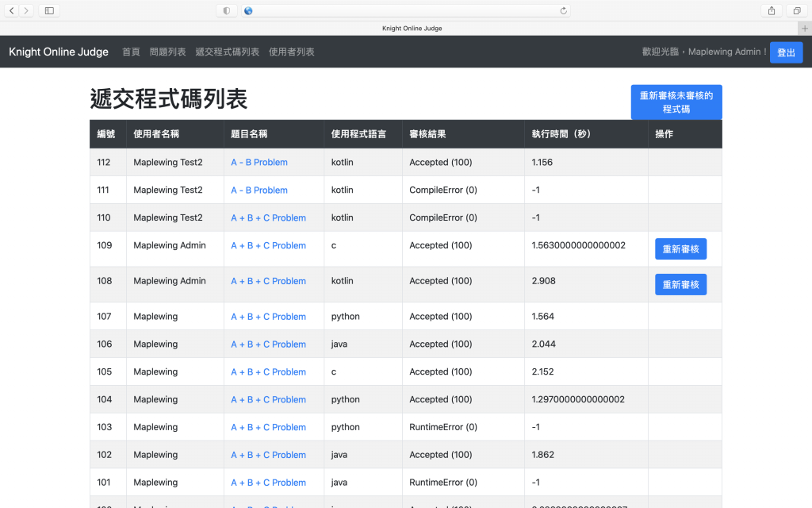812x508 pixels.
Task: Click the 歡迎光臨，Maplewing Admin greeting text
Action: tap(704, 52)
